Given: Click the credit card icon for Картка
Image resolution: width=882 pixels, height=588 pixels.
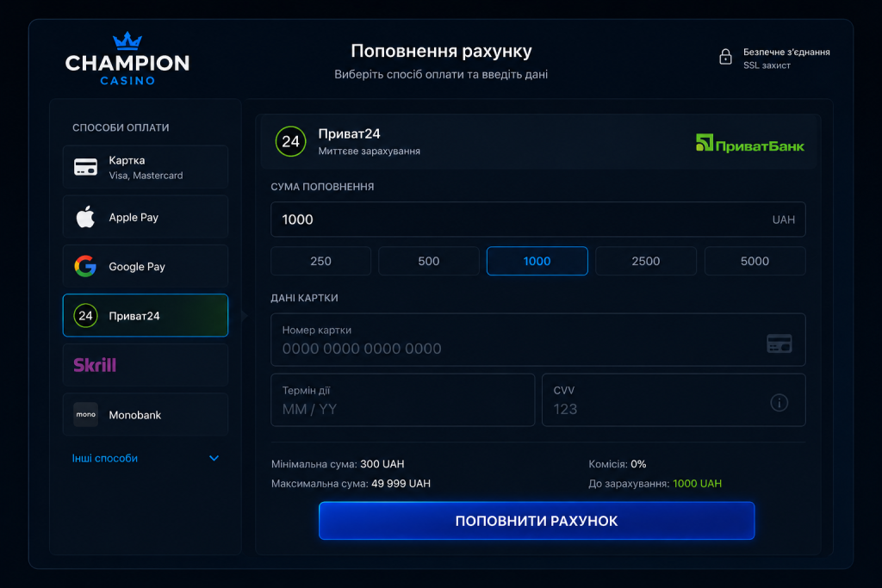Looking at the screenshot, I should click(x=85, y=167).
